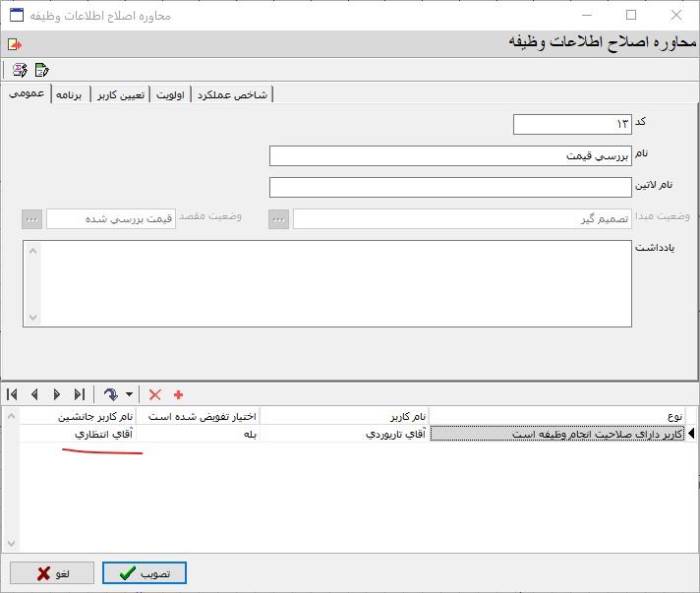The width and height of the screenshot is (700, 593).
Task: Jump to first record in the grid navigator
Action: coord(13,394)
